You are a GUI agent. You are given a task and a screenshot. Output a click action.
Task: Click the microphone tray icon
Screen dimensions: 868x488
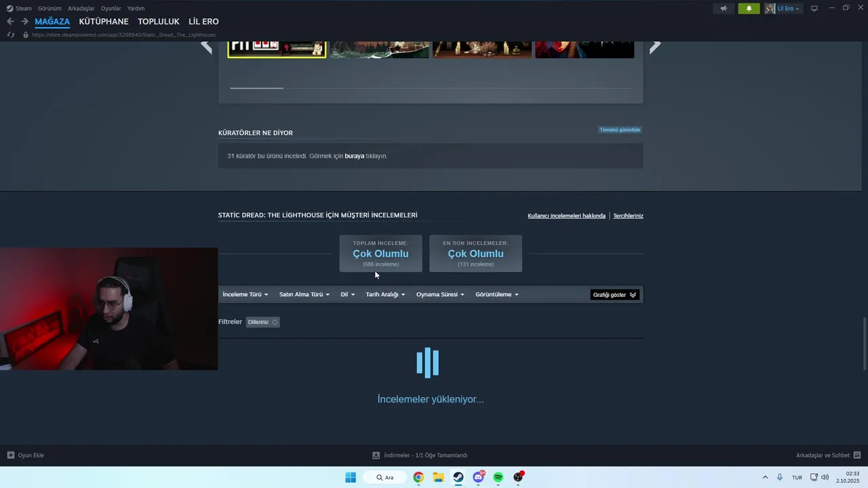pyautogui.click(x=781, y=477)
